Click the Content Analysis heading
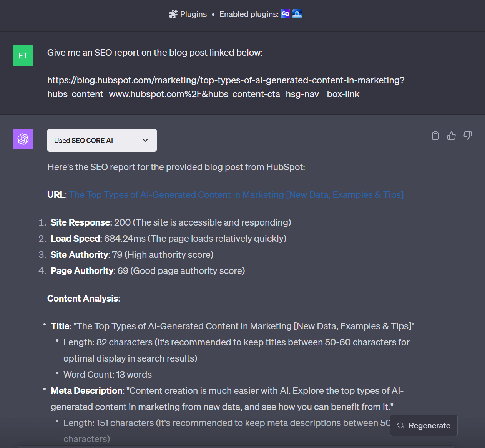 point(83,299)
